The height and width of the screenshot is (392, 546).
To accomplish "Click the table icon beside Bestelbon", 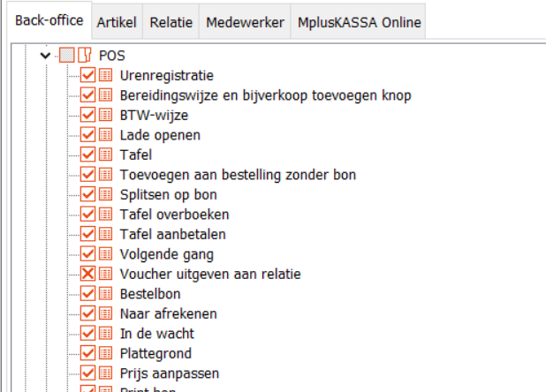I will coord(105,294).
